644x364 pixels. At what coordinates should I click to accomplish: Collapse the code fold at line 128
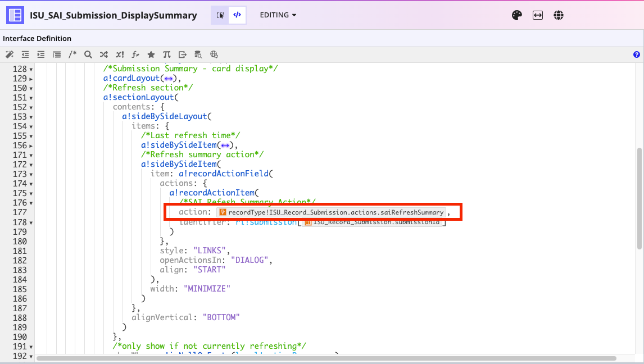[x=31, y=69]
